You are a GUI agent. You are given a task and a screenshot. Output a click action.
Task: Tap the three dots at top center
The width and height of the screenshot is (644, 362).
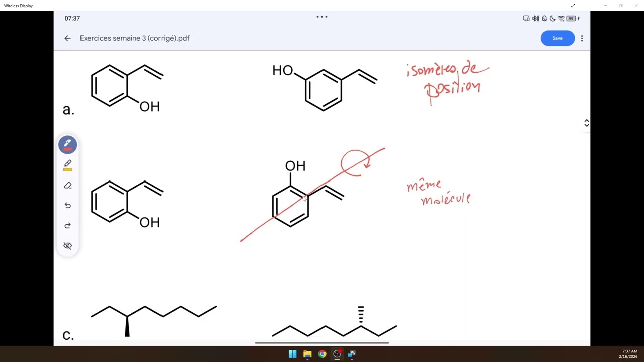pyautogui.click(x=322, y=17)
